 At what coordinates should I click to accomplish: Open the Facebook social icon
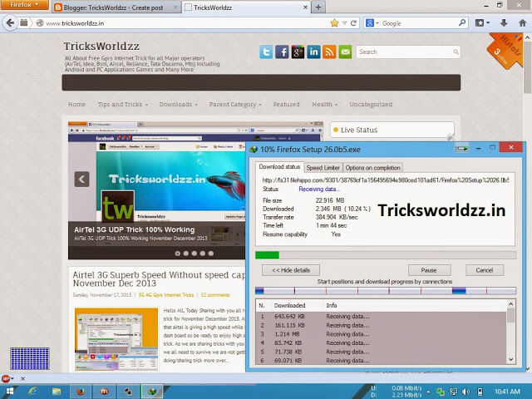(x=282, y=52)
